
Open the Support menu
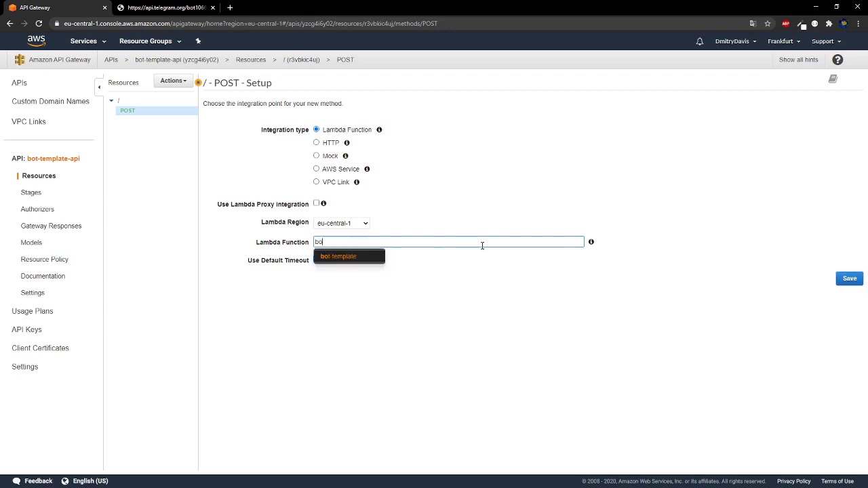click(826, 41)
